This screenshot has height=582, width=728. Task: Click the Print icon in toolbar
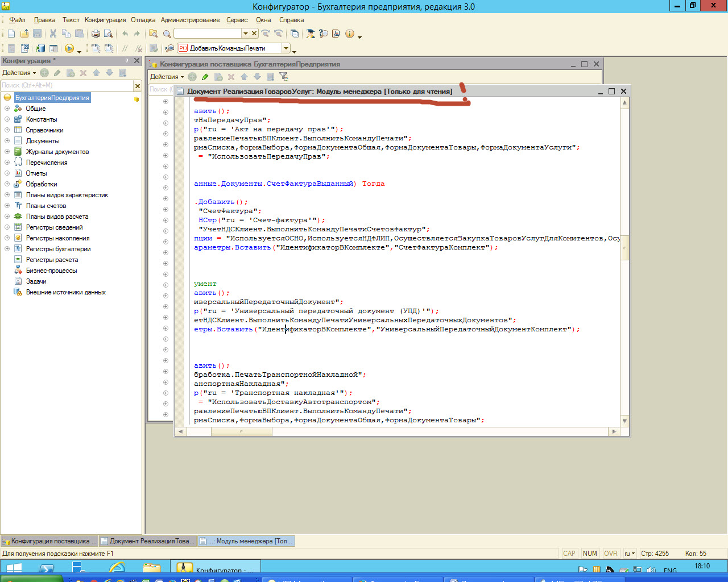point(96,34)
